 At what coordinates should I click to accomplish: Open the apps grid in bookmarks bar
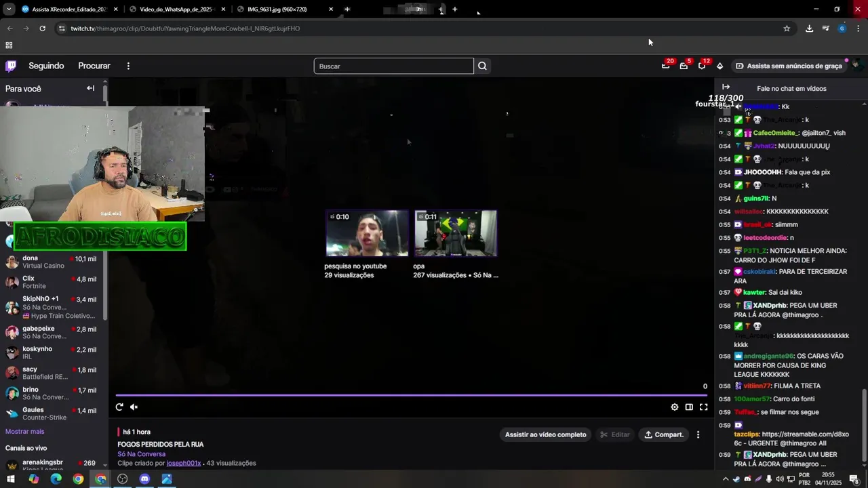tap(9, 45)
